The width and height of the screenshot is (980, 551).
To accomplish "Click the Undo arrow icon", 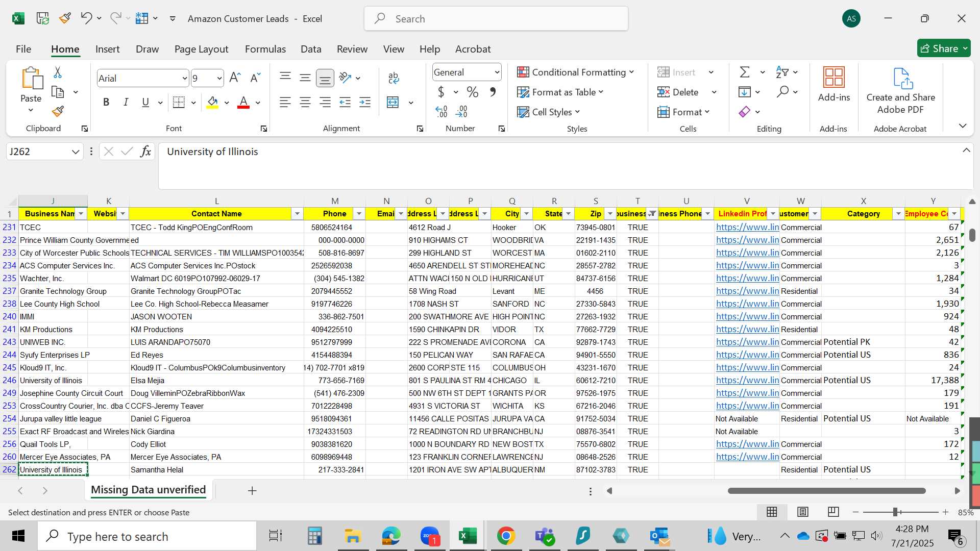I will click(x=86, y=18).
